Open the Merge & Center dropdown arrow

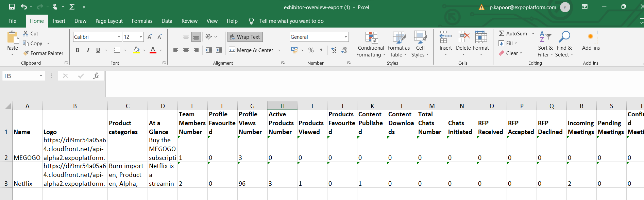coord(279,50)
